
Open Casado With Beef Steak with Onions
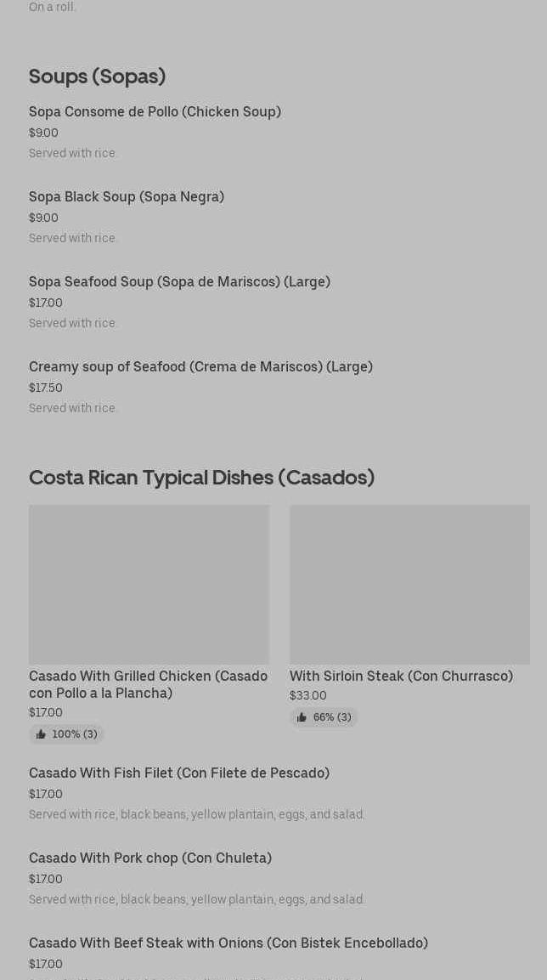pyautogui.click(x=228, y=943)
